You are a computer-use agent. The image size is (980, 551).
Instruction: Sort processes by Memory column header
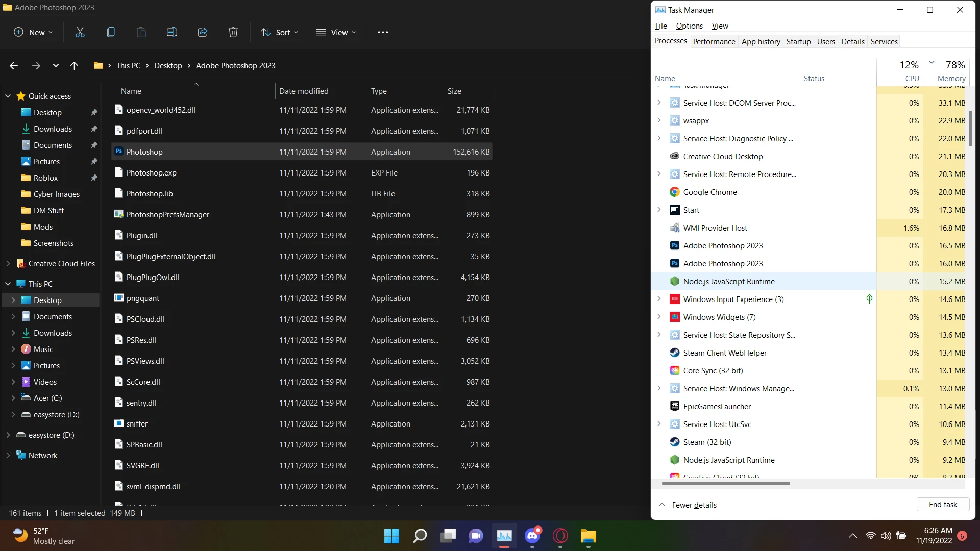coord(951,78)
